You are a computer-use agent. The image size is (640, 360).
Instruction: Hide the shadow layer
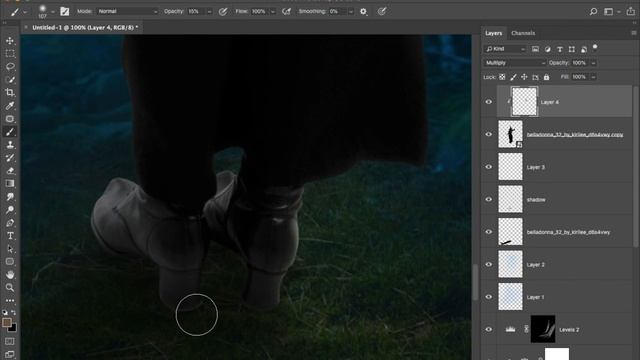(x=489, y=199)
